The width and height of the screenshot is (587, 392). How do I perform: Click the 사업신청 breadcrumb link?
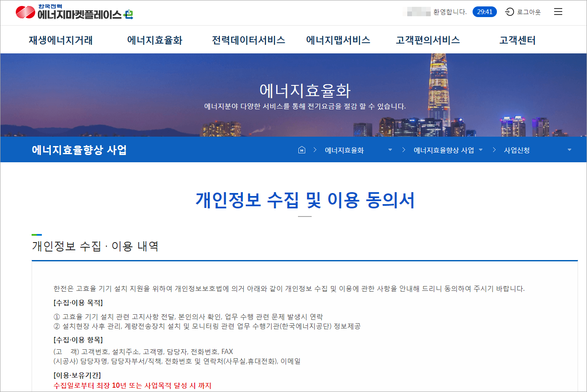[x=516, y=149]
